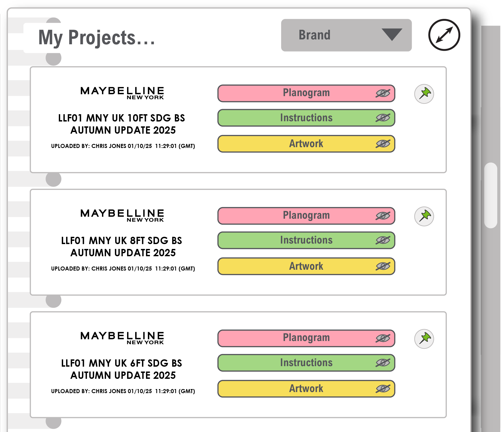Toggle eye icon on 6FT Planogram

pos(383,338)
